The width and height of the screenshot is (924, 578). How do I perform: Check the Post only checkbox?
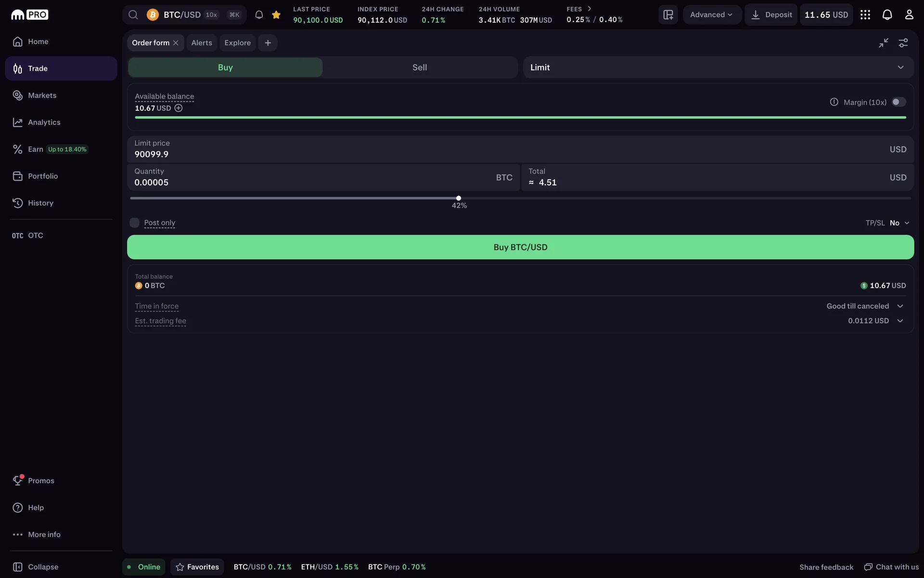tap(134, 223)
